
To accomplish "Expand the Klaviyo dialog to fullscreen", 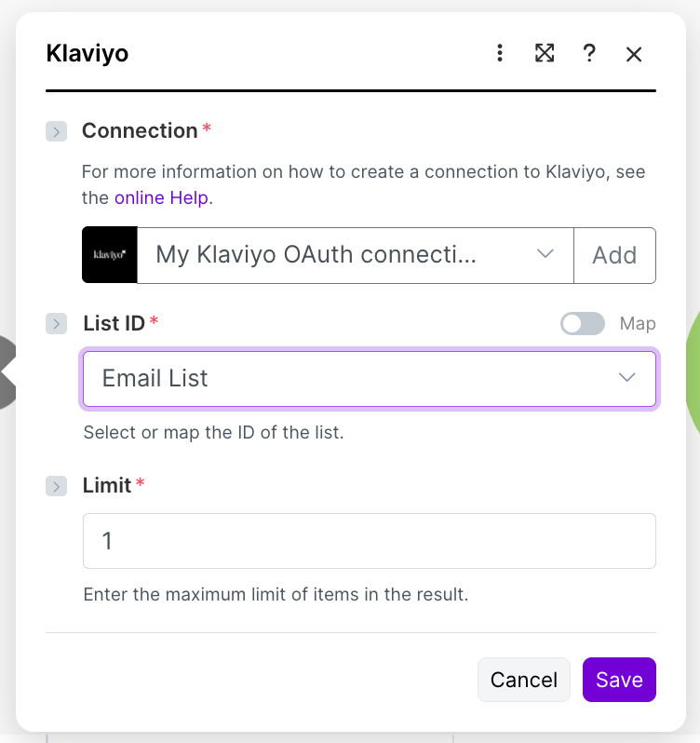I will 545,53.
